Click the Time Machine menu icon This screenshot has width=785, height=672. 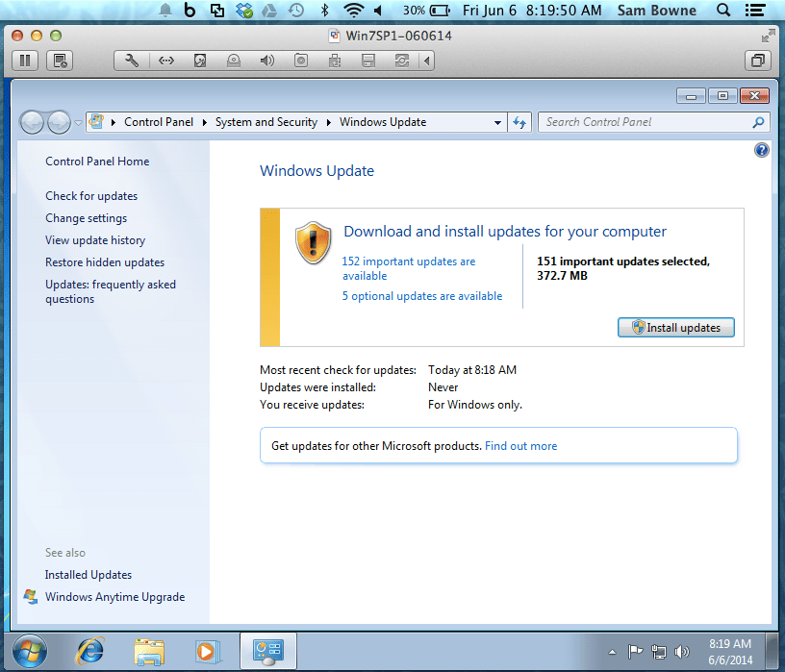(x=296, y=10)
